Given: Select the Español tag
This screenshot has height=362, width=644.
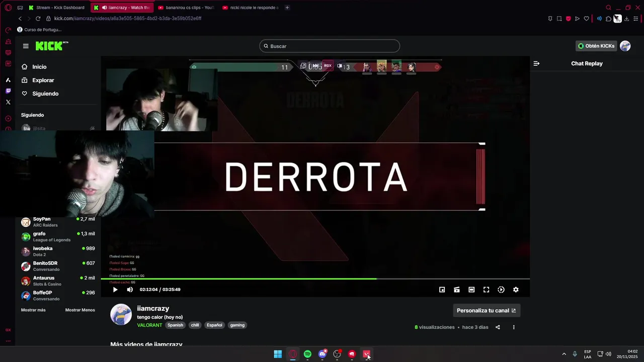Looking at the screenshot, I should (214, 325).
